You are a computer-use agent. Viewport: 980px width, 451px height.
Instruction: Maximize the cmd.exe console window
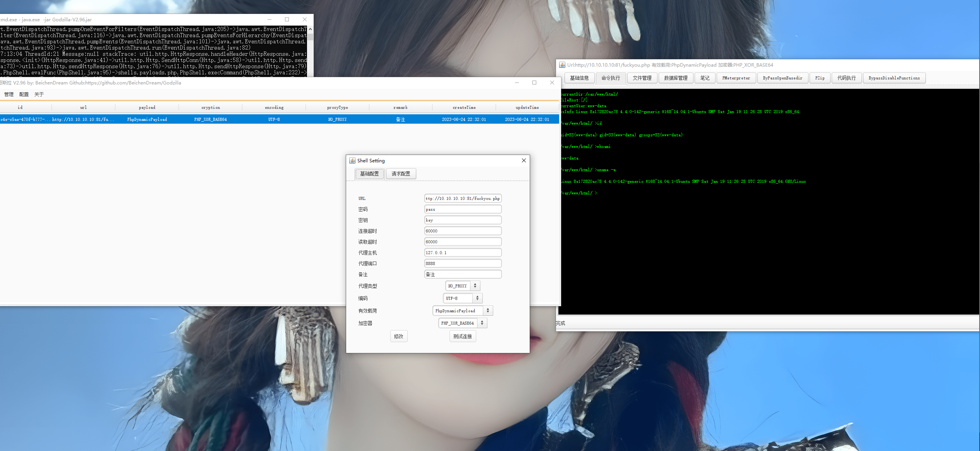(287, 19)
